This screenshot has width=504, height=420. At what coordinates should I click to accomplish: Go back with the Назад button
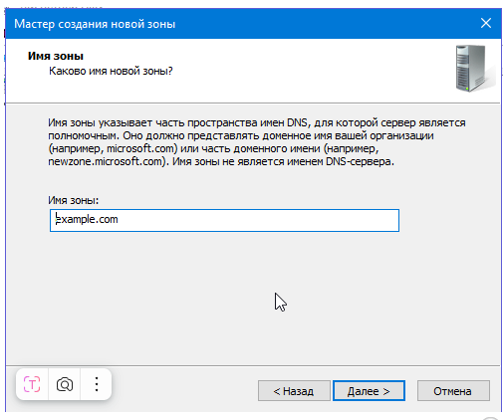pos(294,391)
